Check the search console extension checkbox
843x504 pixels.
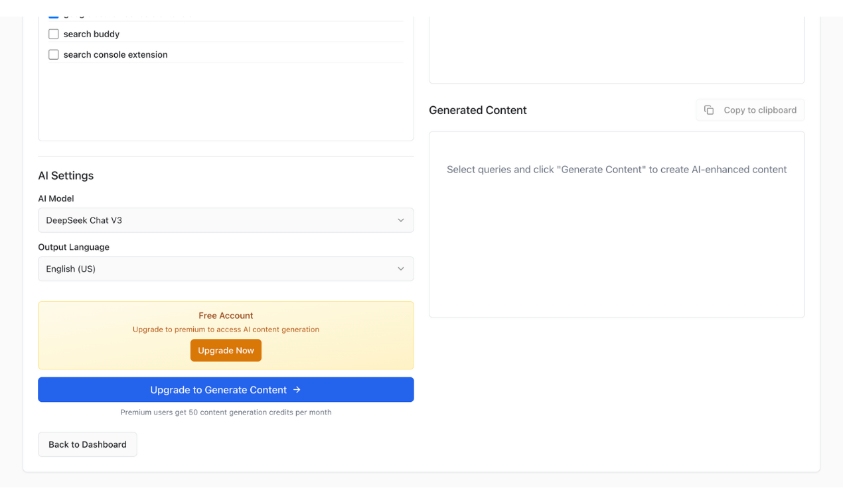[54, 54]
